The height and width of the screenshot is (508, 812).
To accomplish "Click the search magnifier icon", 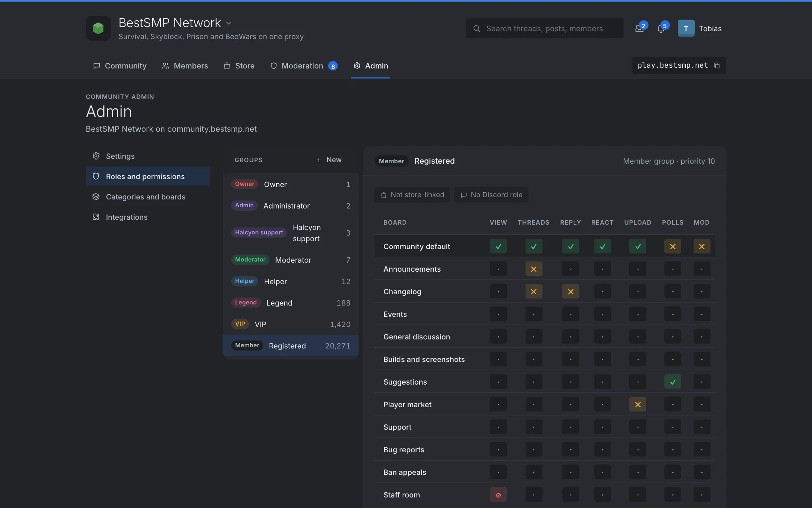I will click(476, 29).
